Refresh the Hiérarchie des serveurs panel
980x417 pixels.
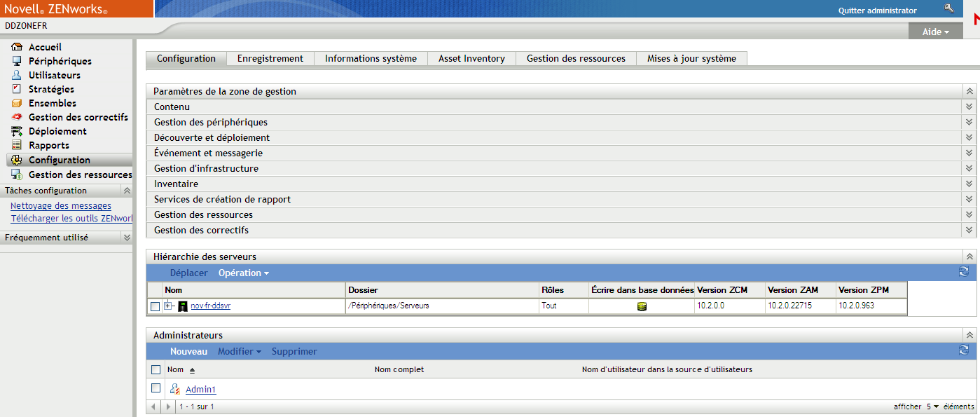963,271
